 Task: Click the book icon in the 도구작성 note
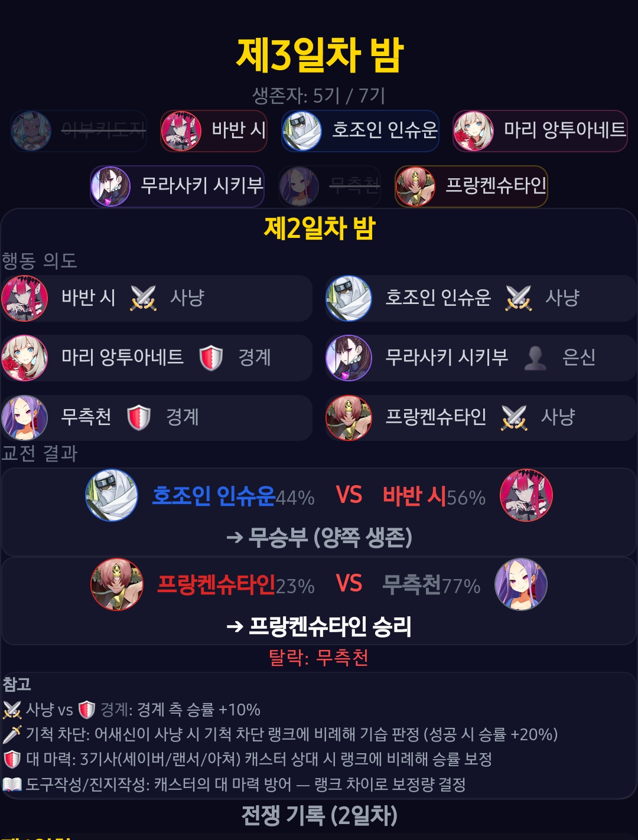click(x=12, y=785)
